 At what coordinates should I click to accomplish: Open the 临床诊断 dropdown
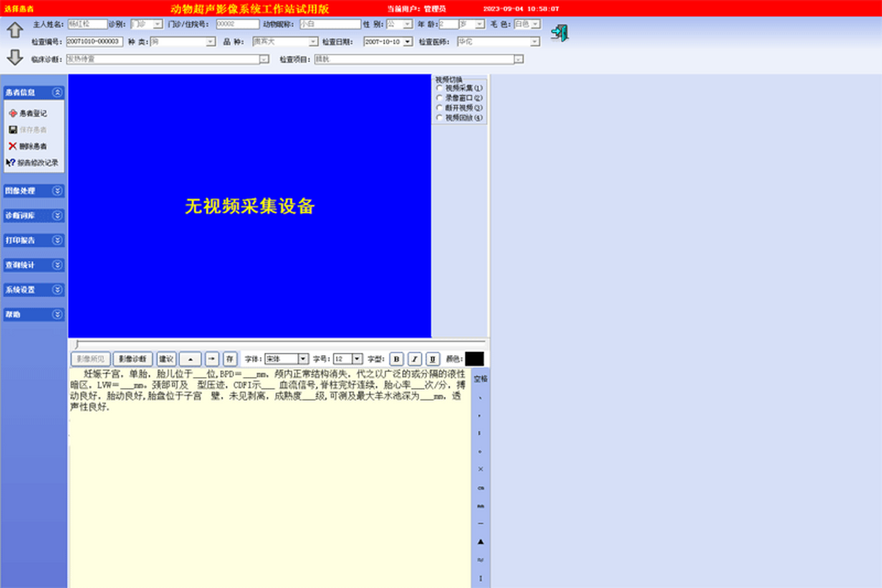[x=264, y=59]
